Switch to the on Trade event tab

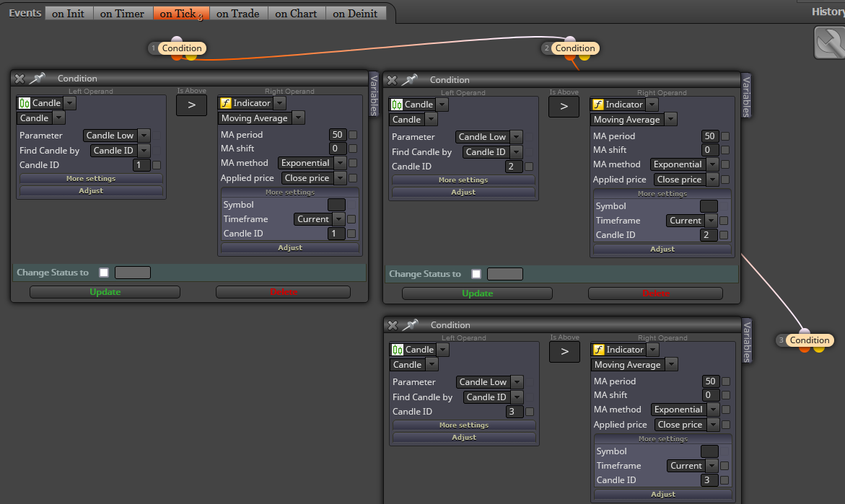(x=237, y=14)
